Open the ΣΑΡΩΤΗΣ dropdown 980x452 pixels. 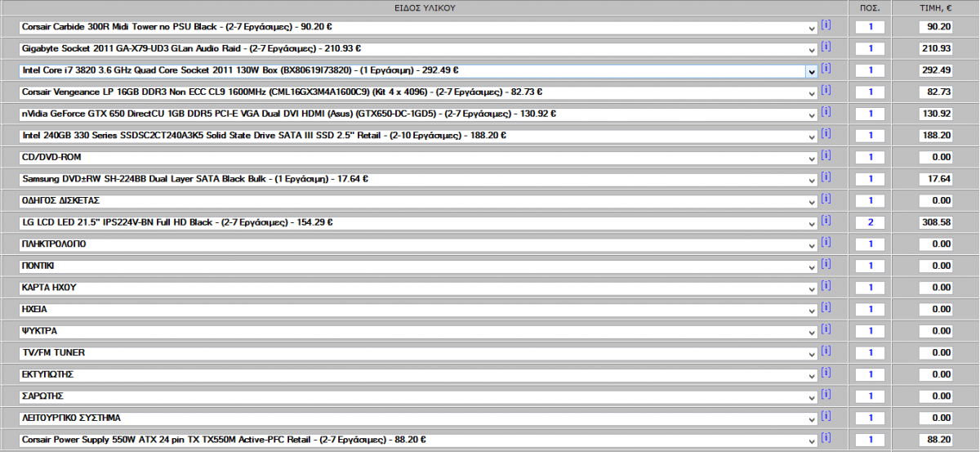(418, 396)
